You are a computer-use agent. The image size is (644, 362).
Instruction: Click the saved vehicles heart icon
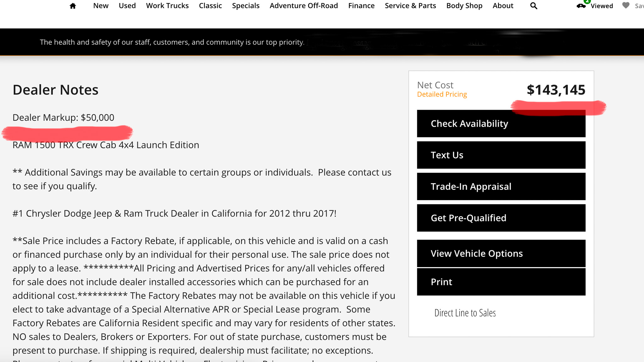(x=626, y=6)
